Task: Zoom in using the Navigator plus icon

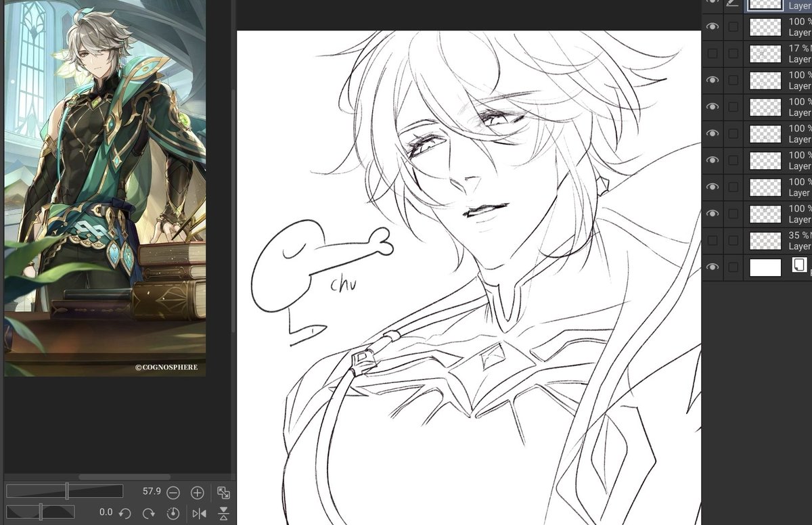Action: [x=197, y=493]
